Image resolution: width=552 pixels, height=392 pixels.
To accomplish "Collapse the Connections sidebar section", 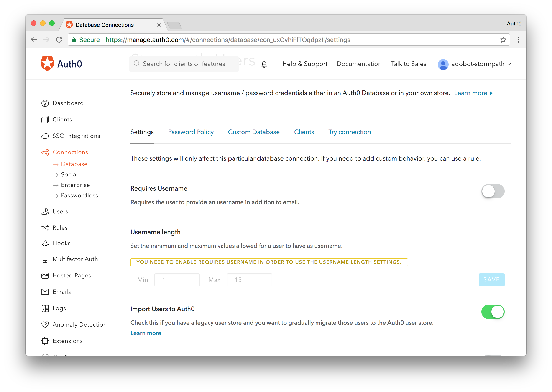I will 70,152.
